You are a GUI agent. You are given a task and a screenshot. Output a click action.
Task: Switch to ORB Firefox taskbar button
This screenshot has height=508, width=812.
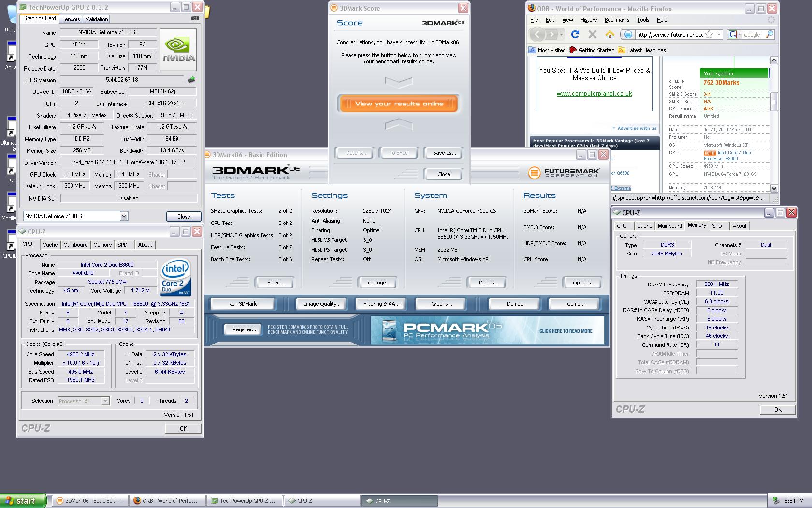pyautogui.click(x=167, y=501)
